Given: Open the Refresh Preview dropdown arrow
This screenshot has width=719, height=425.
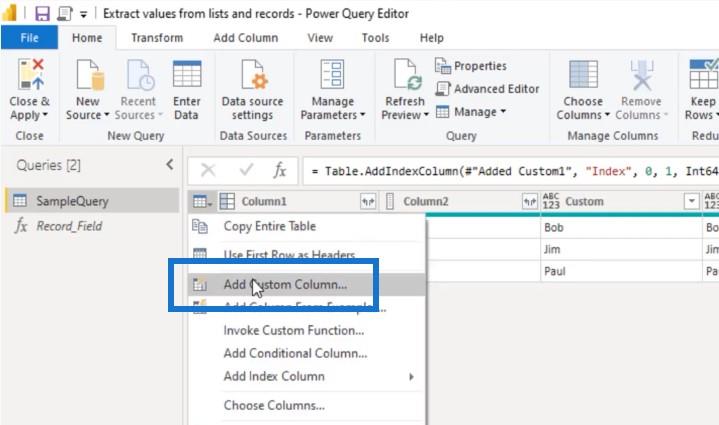Looking at the screenshot, I should tap(426, 115).
